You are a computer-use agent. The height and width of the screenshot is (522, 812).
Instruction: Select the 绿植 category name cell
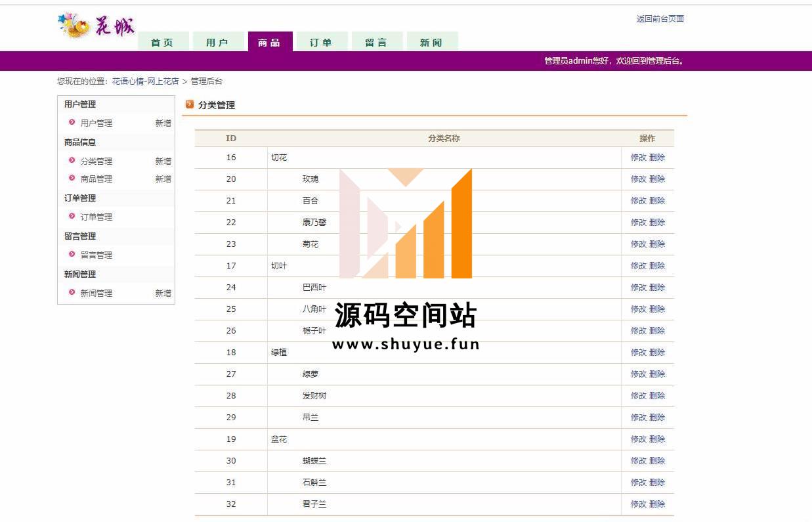[444, 353]
